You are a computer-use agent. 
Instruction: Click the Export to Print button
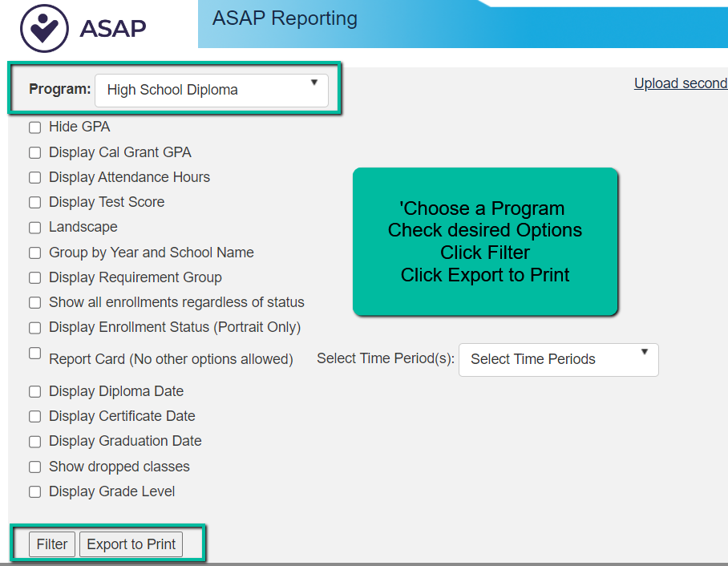point(131,544)
